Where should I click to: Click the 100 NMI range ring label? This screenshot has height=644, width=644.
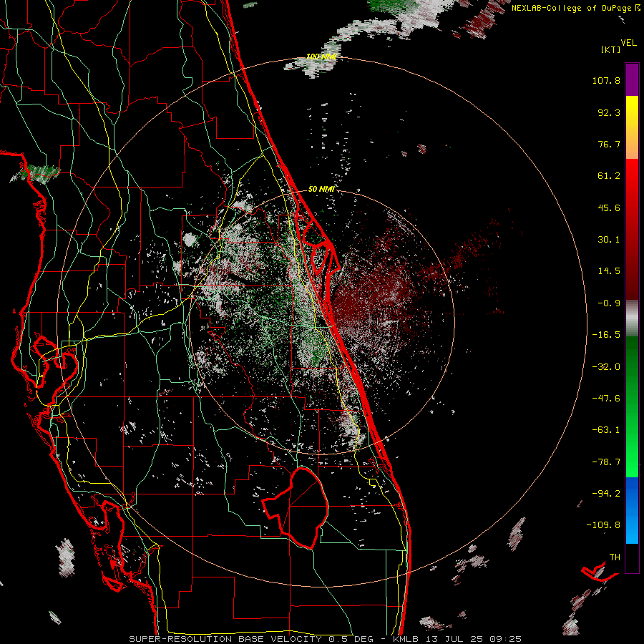(321, 57)
